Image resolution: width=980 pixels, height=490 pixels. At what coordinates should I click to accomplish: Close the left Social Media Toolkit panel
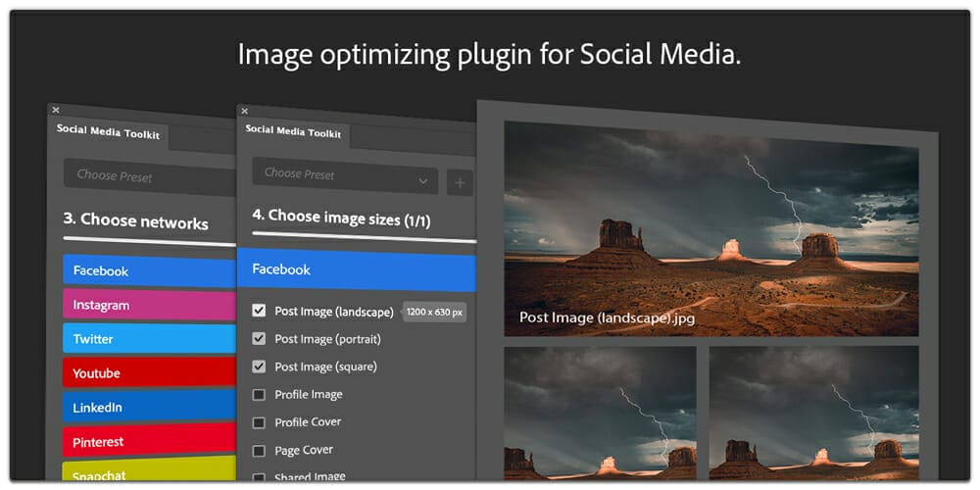pos(56,110)
